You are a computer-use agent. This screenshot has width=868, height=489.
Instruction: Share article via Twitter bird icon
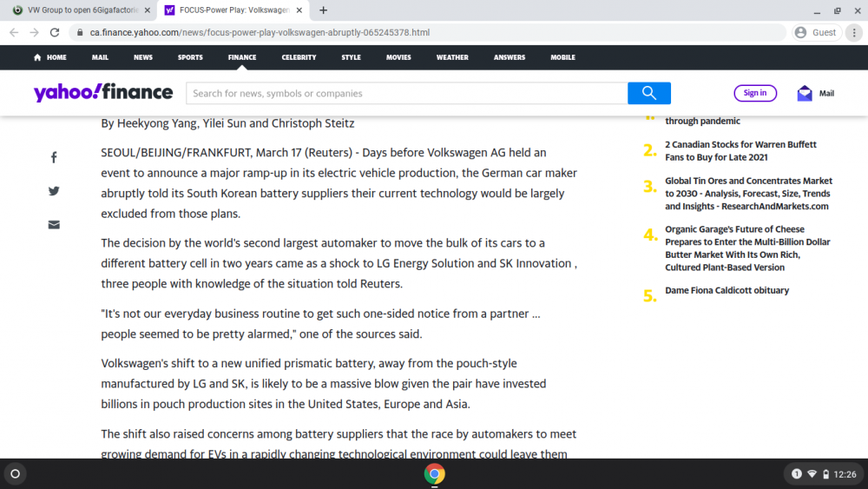pyautogui.click(x=54, y=191)
